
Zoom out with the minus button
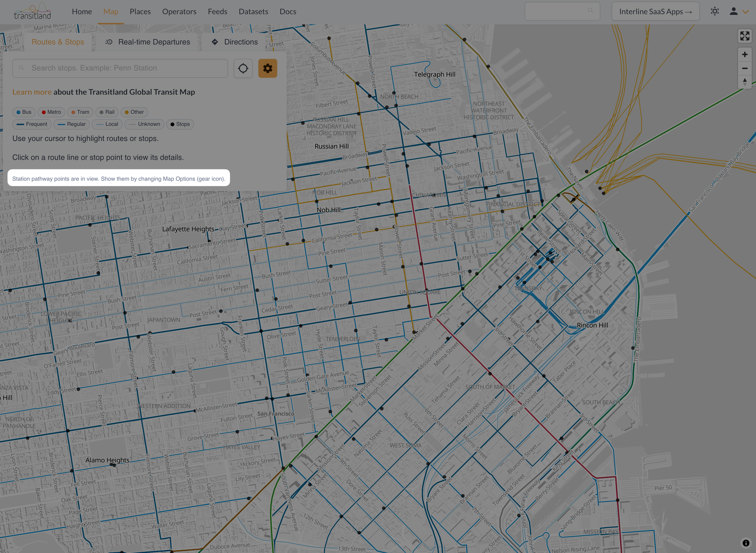744,68
